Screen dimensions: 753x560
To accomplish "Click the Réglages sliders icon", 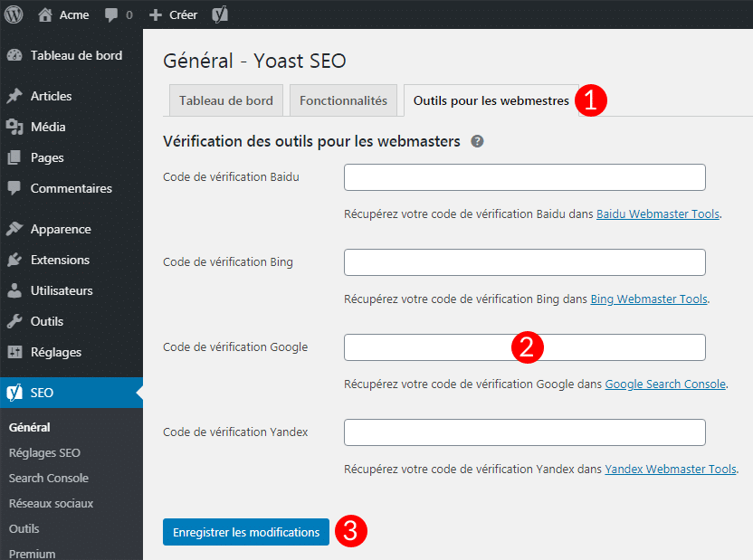I will coord(14,352).
